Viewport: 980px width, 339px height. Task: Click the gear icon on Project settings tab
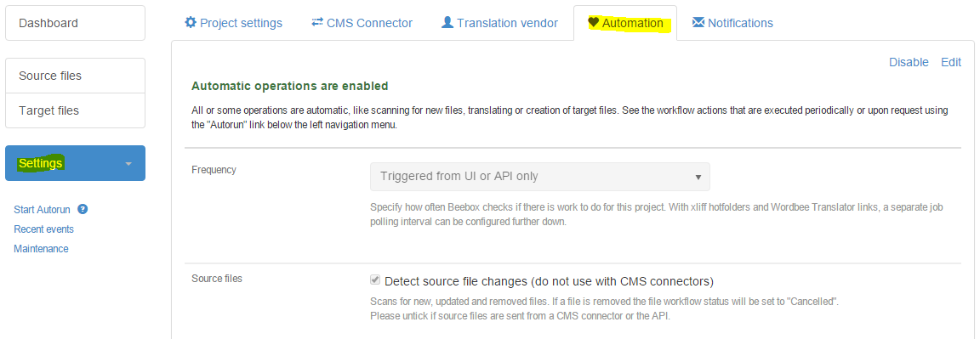tap(191, 22)
